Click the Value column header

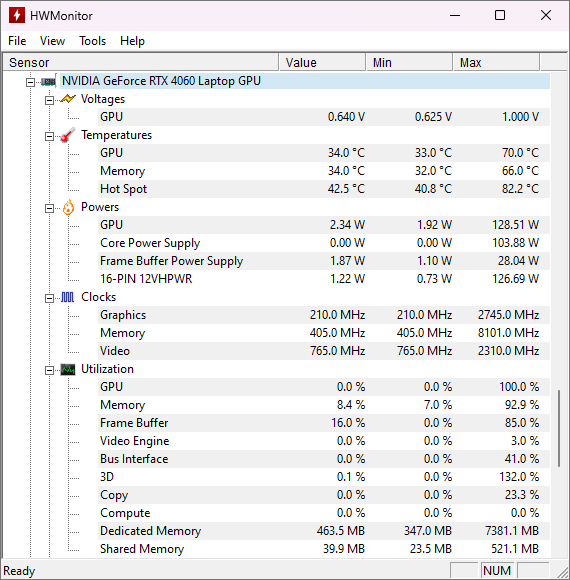click(x=322, y=63)
